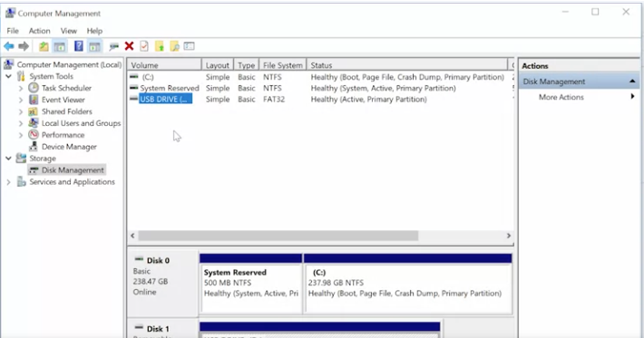This screenshot has height=338, width=644.
Task: Click the magnifier search folder icon
Action: tap(174, 46)
